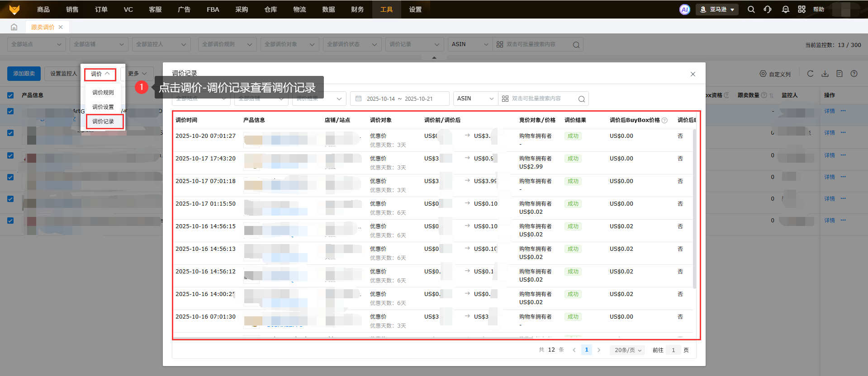Open the customer support headset icon
This screenshot has width=868, height=376.
tap(768, 9)
